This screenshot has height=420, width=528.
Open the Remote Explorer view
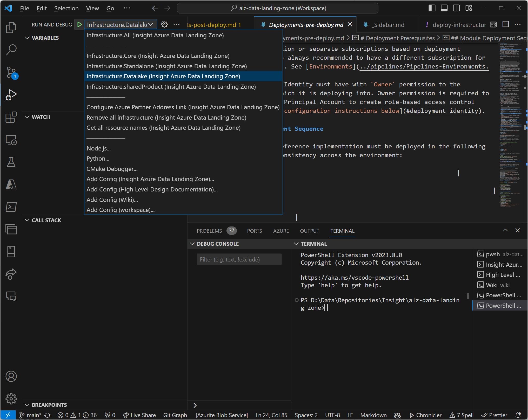point(11,140)
